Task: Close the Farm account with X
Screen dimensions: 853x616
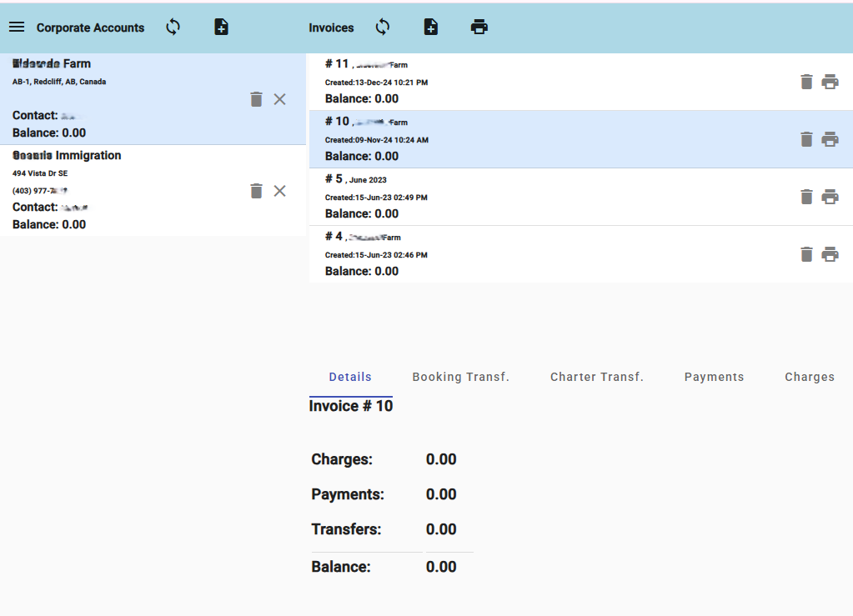Action: (279, 99)
